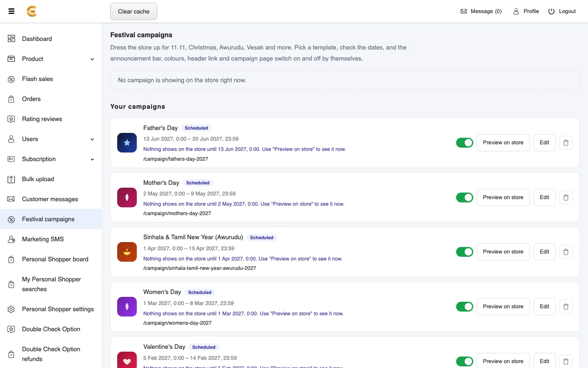Open Double Check Option page

pos(51,329)
